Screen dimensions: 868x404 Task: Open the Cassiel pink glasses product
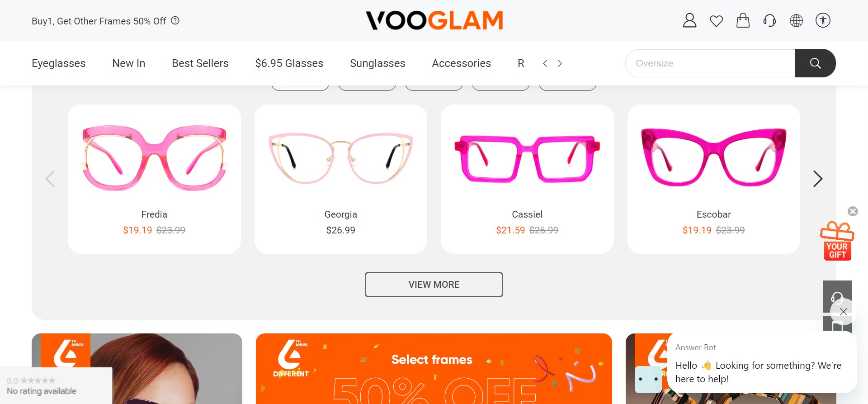point(527,179)
